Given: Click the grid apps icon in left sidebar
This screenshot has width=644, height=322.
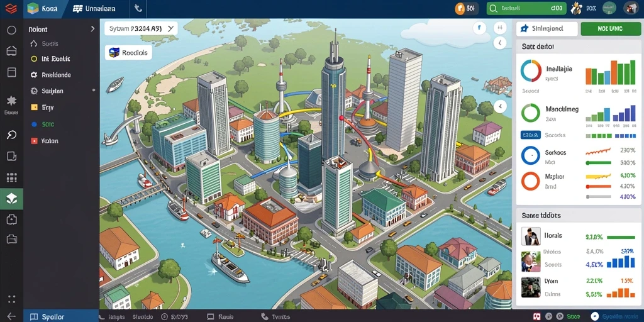Looking at the screenshot, I should coord(11,178).
